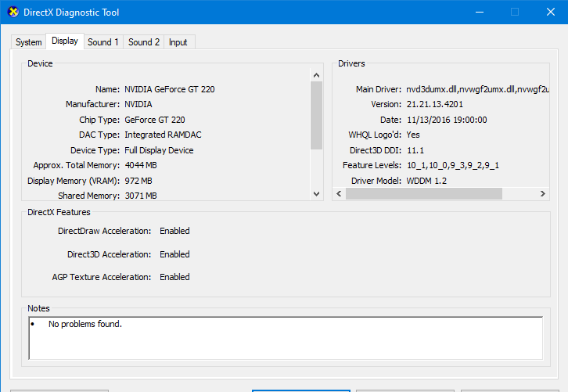Viewport: 568px width, 392px height.
Task: Open the Sound 2 tab
Action: pos(144,42)
